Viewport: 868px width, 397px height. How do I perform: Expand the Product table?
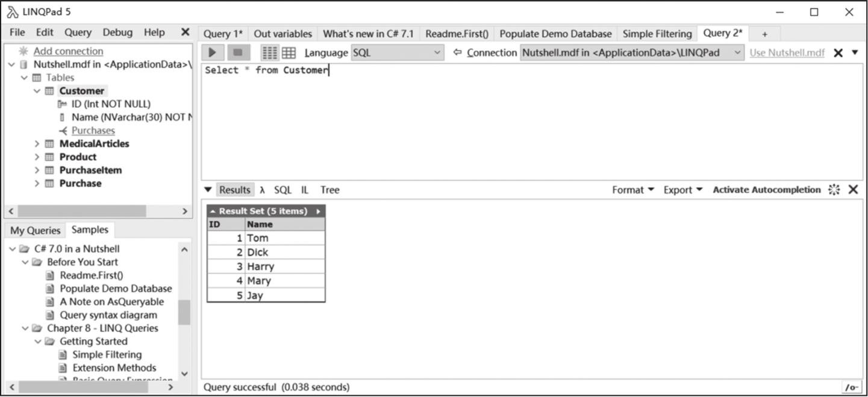coord(37,157)
